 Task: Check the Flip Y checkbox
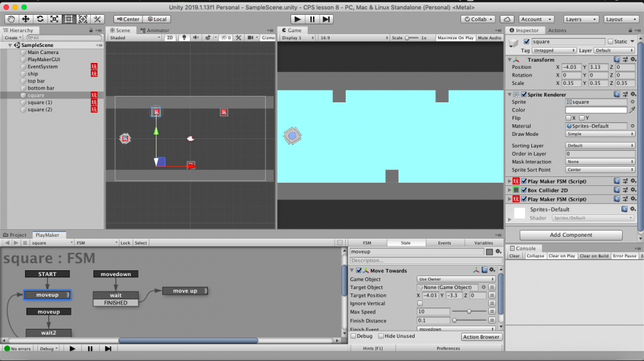tap(582, 118)
